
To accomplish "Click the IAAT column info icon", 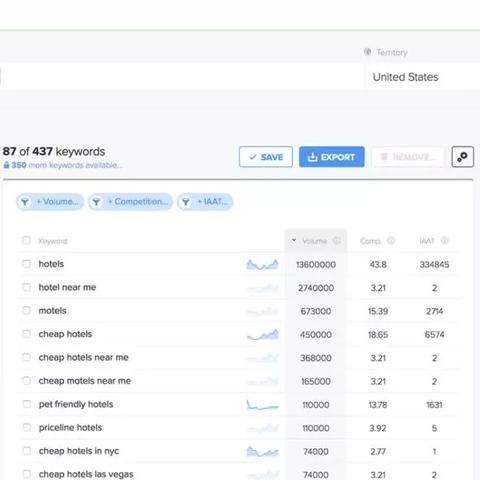I will tap(445, 240).
